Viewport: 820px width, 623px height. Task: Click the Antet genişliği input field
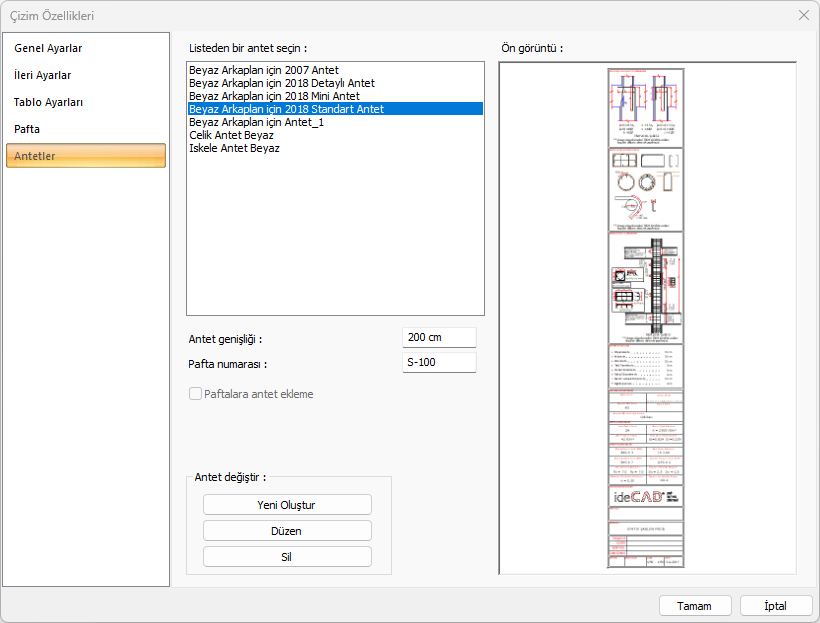tap(439, 338)
